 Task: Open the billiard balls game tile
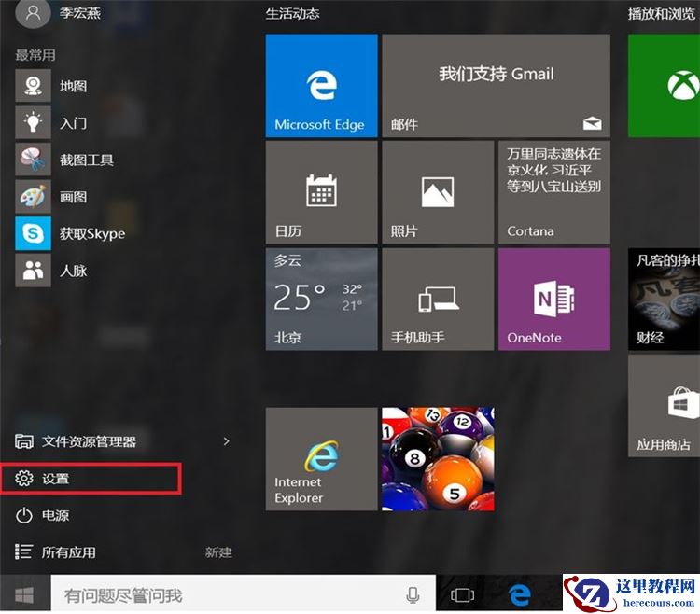click(438, 459)
